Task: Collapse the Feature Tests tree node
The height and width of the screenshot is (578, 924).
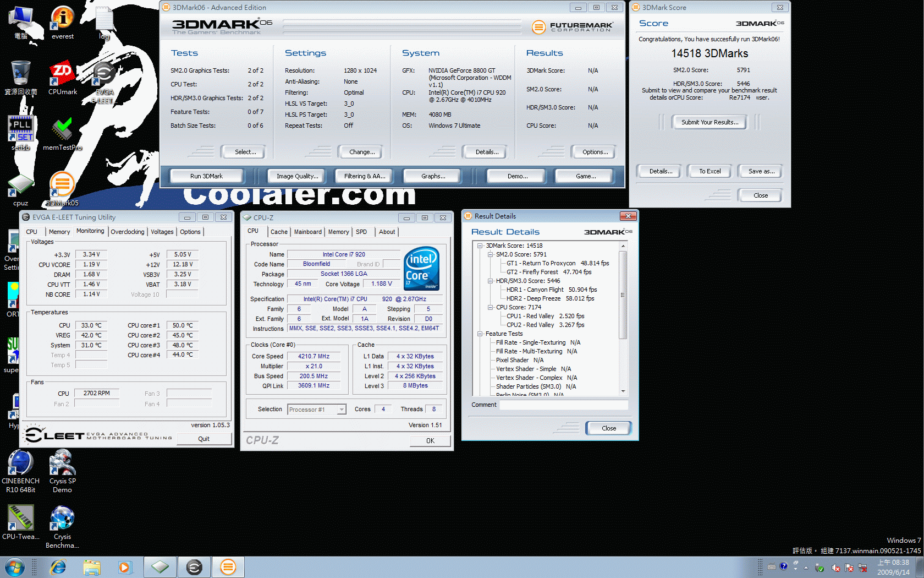Action: tap(480, 334)
